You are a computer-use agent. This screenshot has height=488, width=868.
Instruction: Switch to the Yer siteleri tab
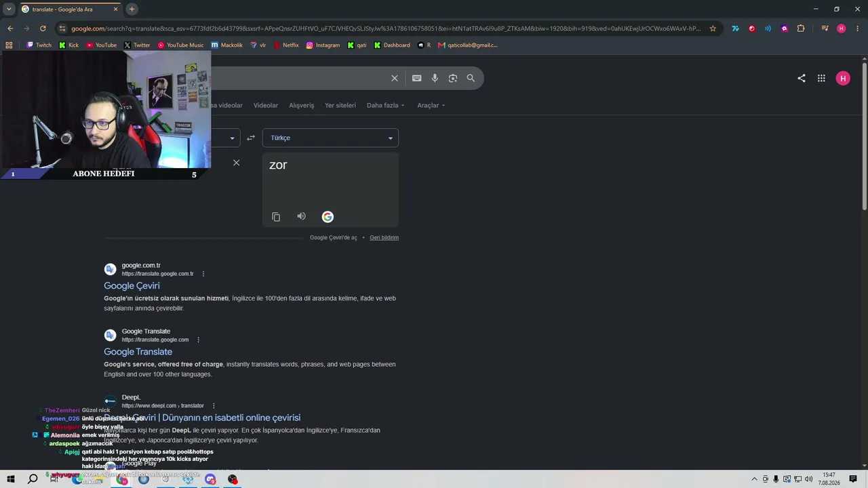(340, 105)
